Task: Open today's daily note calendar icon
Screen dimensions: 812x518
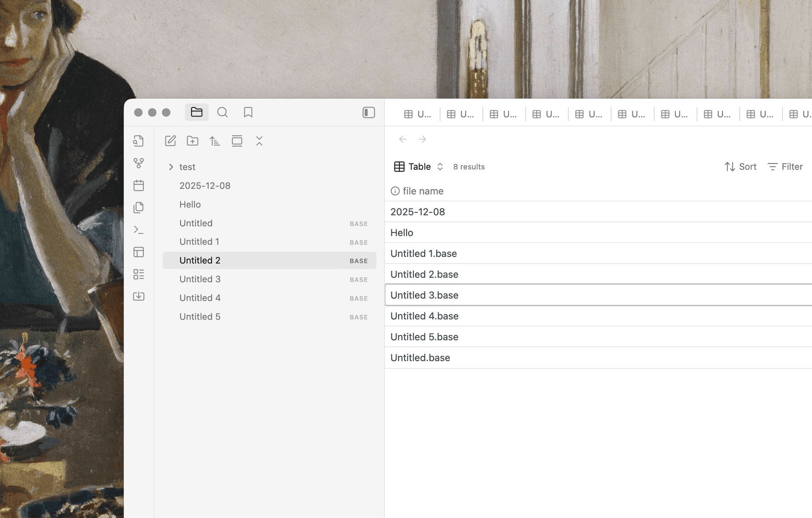Action: pyautogui.click(x=138, y=185)
